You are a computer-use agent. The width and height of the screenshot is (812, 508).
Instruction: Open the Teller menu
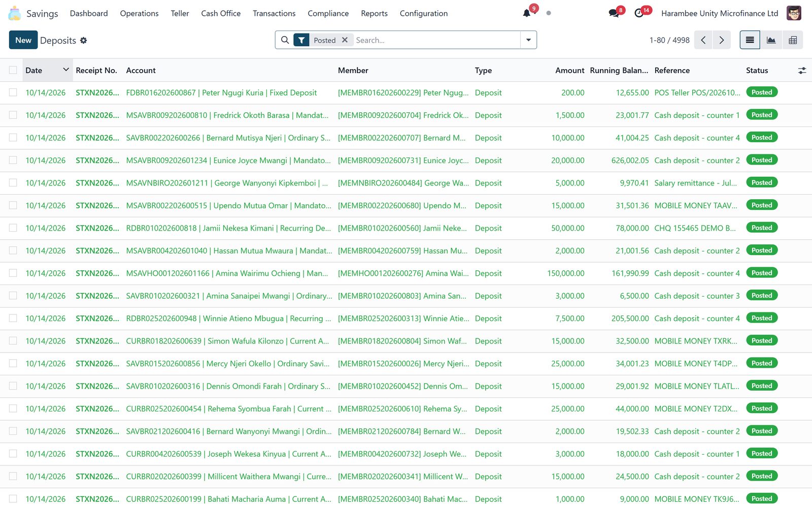(180, 13)
